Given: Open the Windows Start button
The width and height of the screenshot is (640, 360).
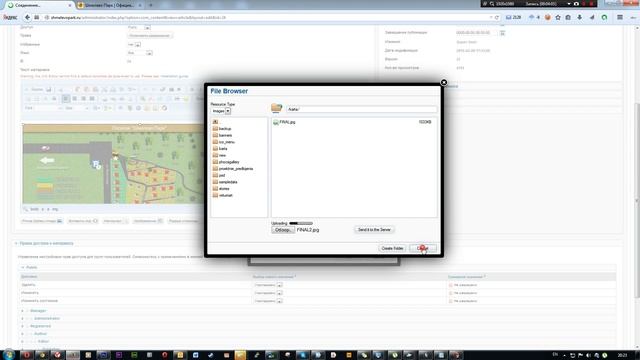Looking at the screenshot, I should (8, 355).
